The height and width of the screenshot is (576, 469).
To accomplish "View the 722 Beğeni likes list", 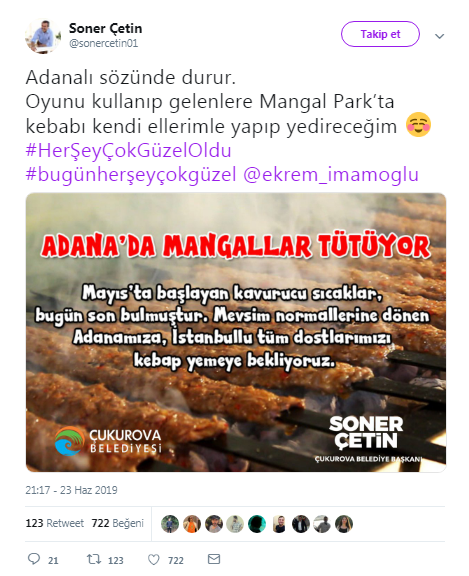I will click(118, 523).
